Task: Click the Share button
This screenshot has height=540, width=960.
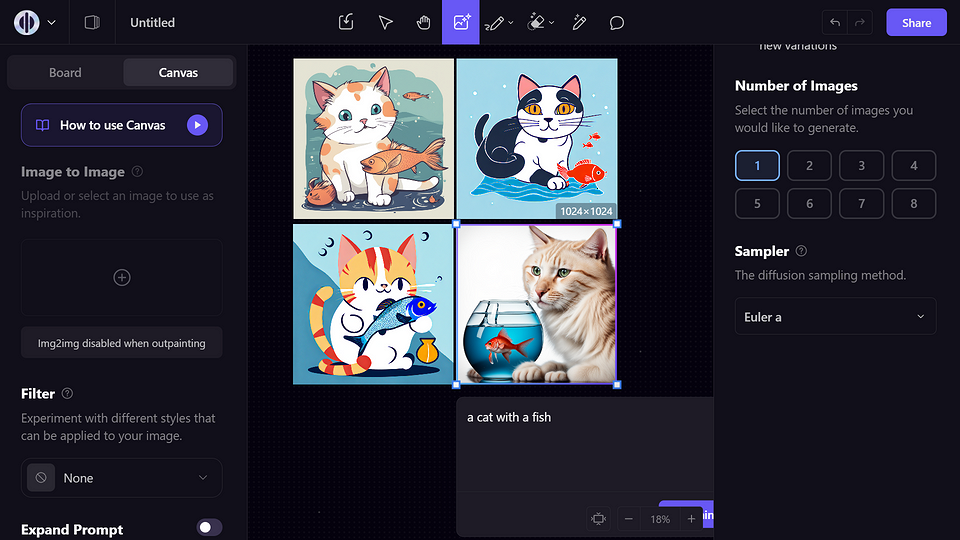Action: click(x=916, y=22)
